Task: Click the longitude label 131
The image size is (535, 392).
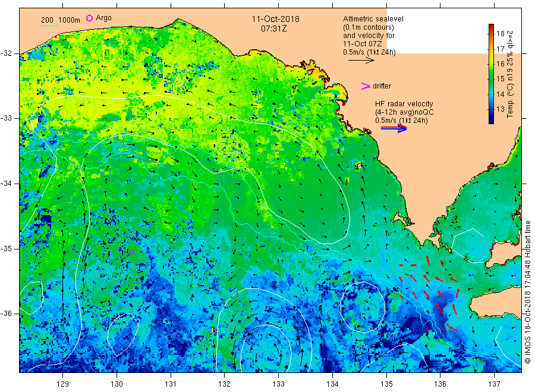Action: coord(171,384)
